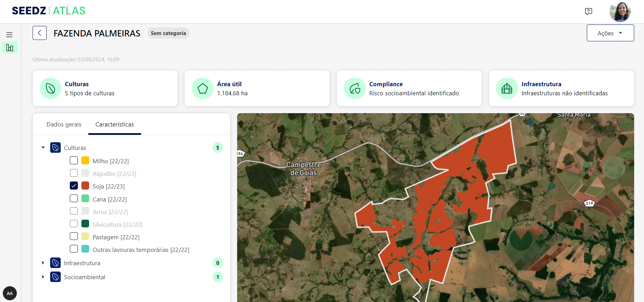This screenshot has width=644, height=302.
Task: Enable Outras lavouras temporárias checkbox
Action: point(74,249)
